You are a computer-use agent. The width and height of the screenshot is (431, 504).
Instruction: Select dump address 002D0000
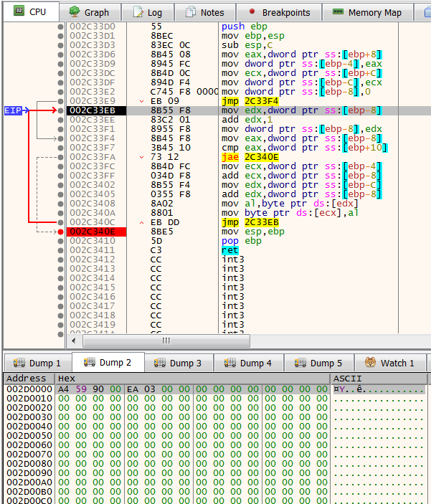pyautogui.click(x=29, y=389)
